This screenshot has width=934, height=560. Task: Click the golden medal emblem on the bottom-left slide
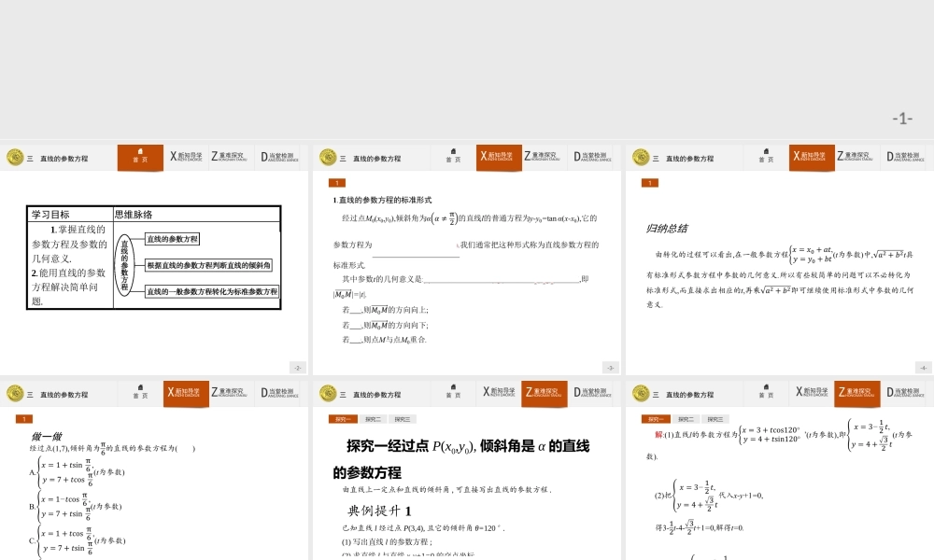14,393
